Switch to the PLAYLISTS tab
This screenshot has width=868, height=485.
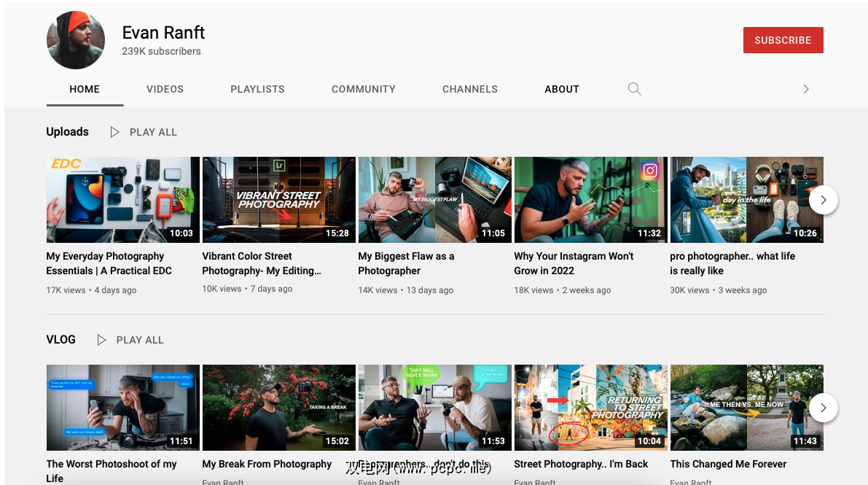pyautogui.click(x=257, y=89)
